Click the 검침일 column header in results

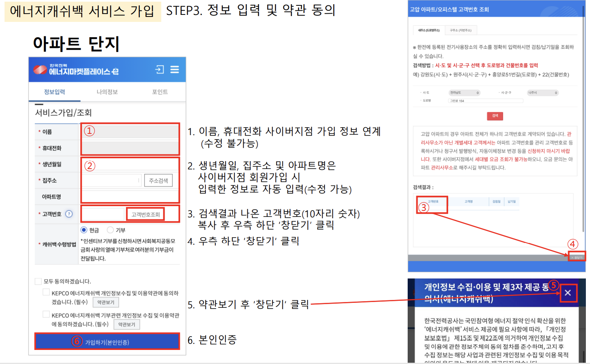click(x=496, y=202)
